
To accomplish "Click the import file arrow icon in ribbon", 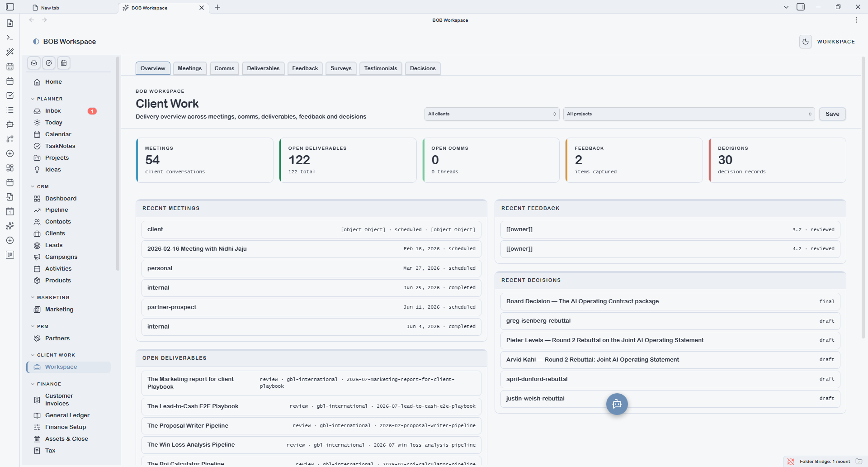I will point(10,197).
